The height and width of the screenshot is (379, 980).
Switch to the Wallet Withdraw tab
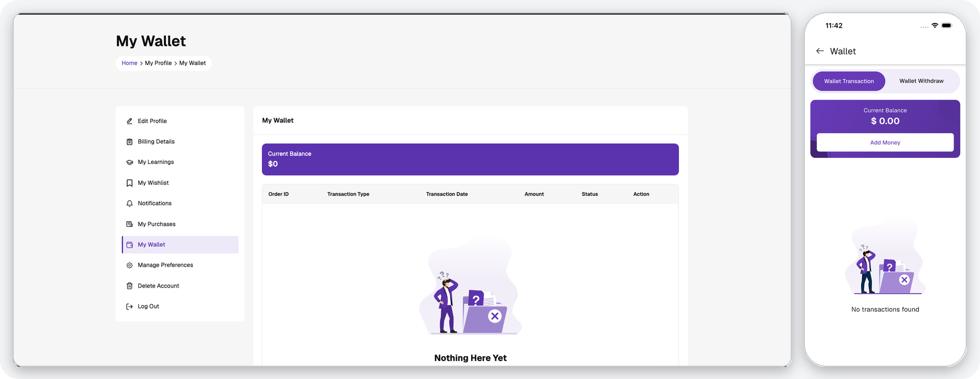point(921,81)
